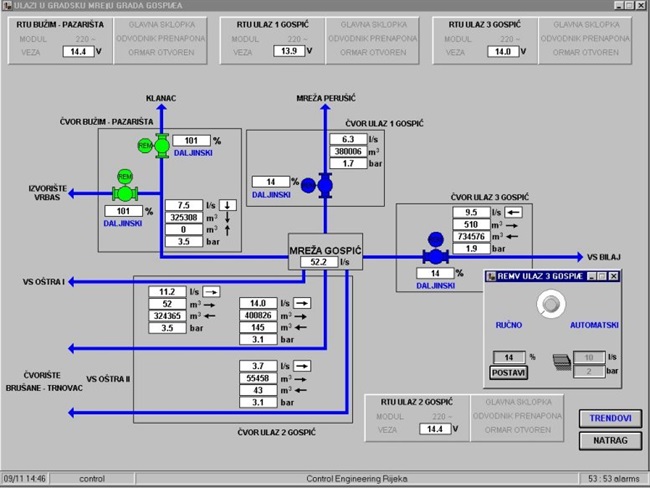The image size is (650, 488).
Task: Click RTU Ulaz 2 Gospić 14.4 V value
Action: (x=435, y=429)
